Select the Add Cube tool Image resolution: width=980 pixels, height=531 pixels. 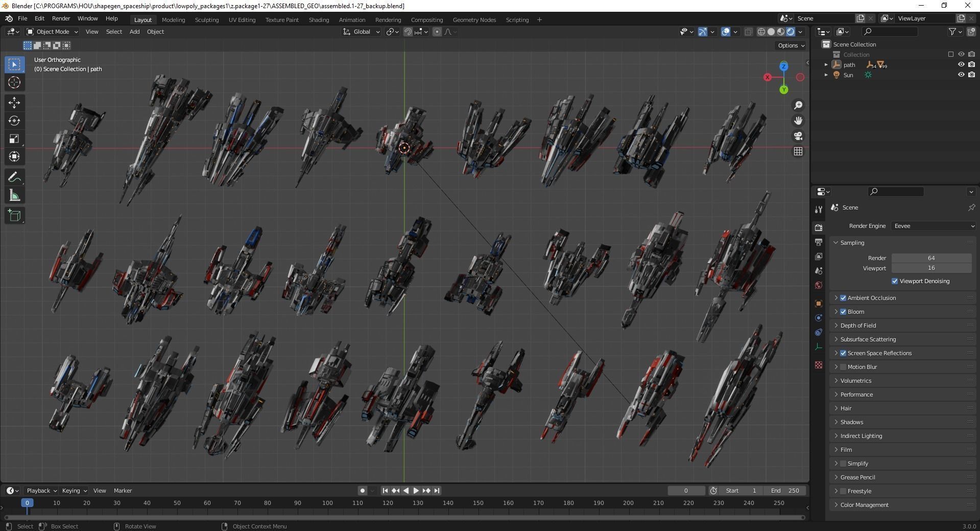pos(14,216)
